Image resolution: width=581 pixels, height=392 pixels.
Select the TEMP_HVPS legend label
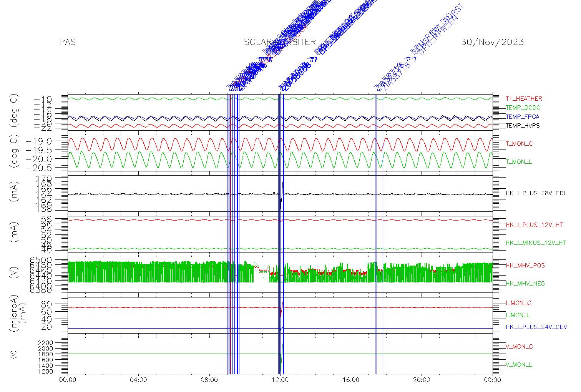pyautogui.click(x=523, y=126)
